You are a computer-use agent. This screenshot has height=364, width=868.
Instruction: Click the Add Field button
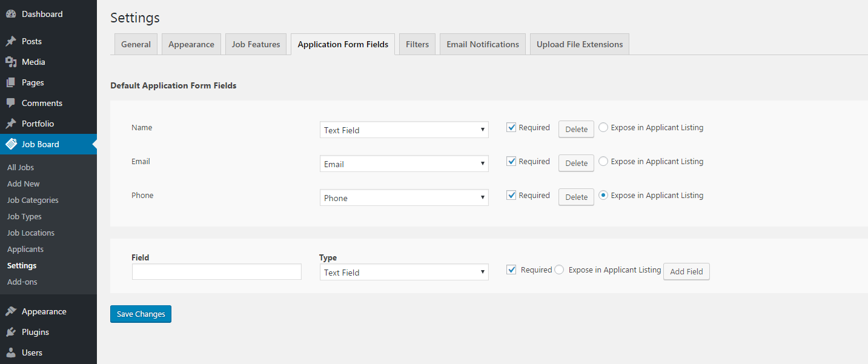[x=686, y=271]
